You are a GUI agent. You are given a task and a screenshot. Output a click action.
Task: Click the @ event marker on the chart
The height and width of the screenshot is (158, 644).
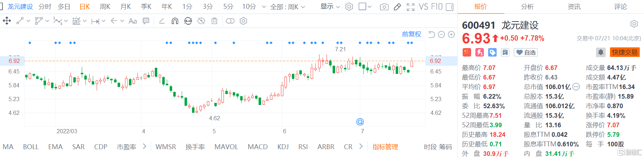point(360,122)
